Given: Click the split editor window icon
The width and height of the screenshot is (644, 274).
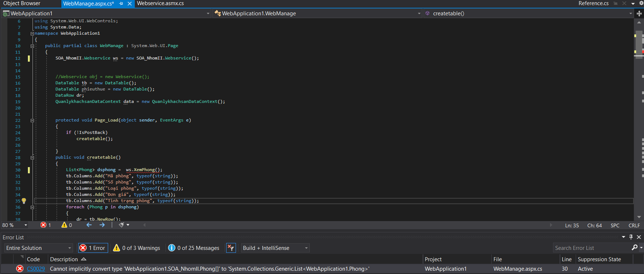Looking at the screenshot, I should pyautogui.click(x=639, y=13).
